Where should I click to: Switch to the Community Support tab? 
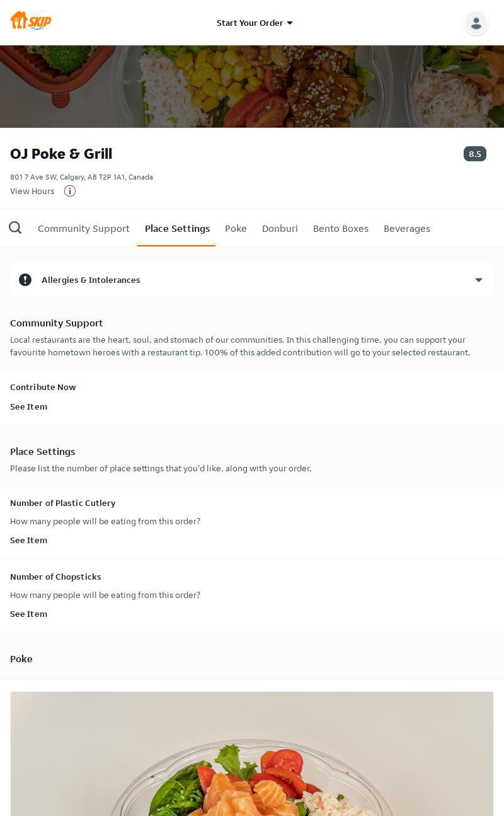tap(84, 228)
